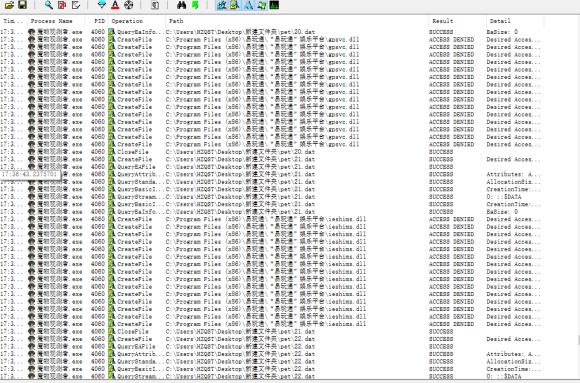
Task: Clear the event display
Action: (76, 5)
